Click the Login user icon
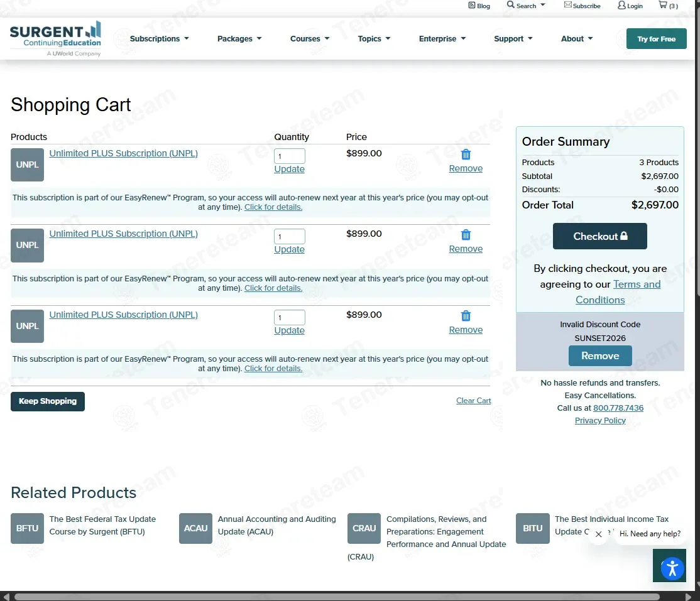Viewport: 700px width, 601px height. click(x=621, y=6)
